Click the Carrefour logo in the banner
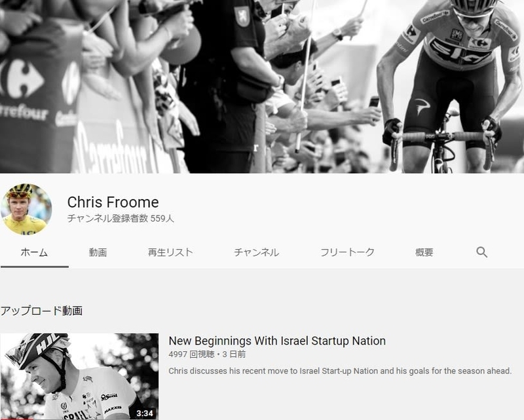524x420 pixels. pos(22,79)
